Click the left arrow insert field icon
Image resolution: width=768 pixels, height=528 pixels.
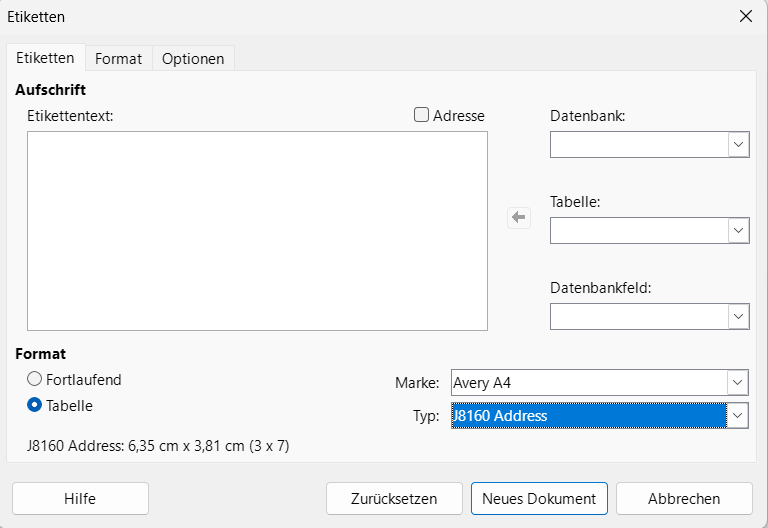tap(518, 217)
